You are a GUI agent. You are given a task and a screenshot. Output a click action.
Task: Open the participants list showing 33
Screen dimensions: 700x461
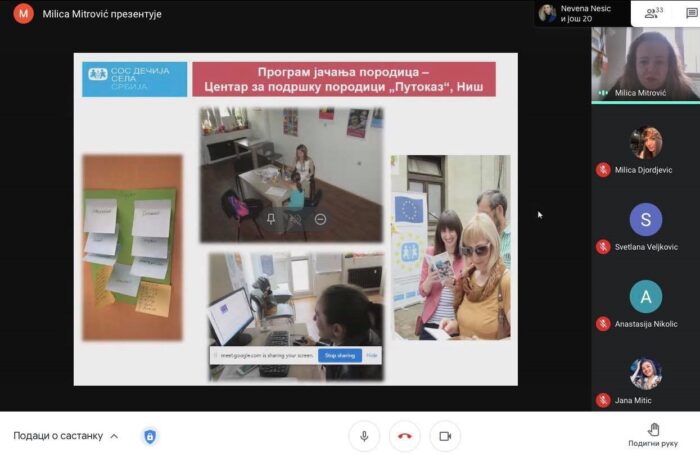pos(653,13)
